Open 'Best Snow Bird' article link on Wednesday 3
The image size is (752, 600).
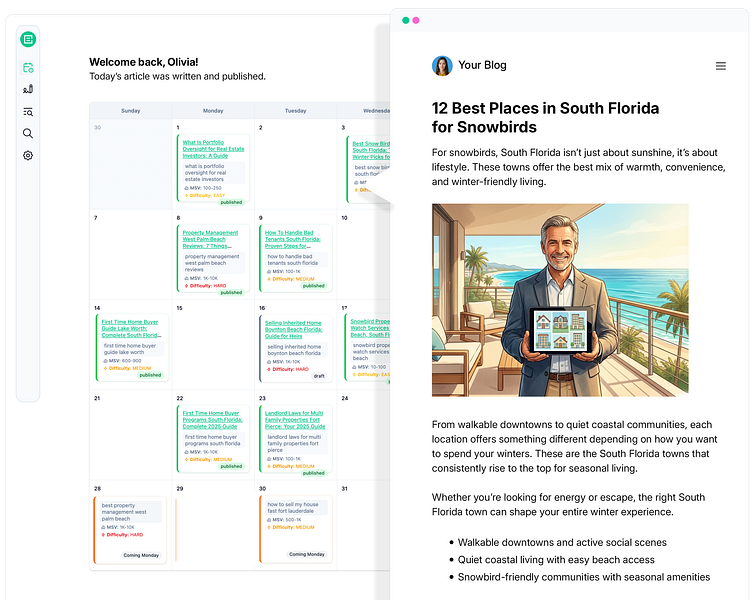pos(371,150)
